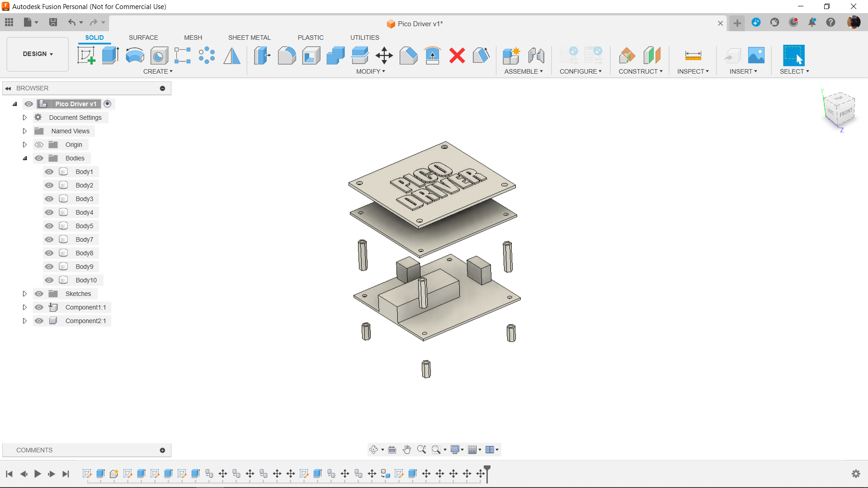Click the Create Sketch icon
The width and height of the screenshot is (868, 488).
pos(86,56)
